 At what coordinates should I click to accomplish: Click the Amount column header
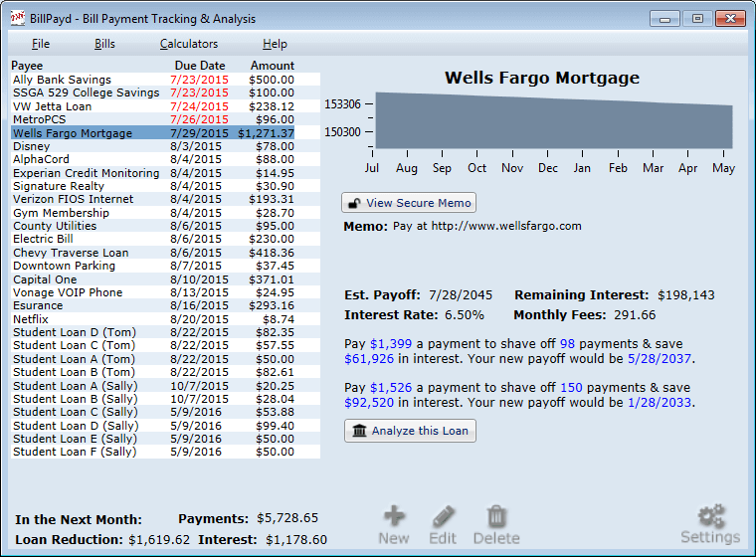tap(272, 66)
